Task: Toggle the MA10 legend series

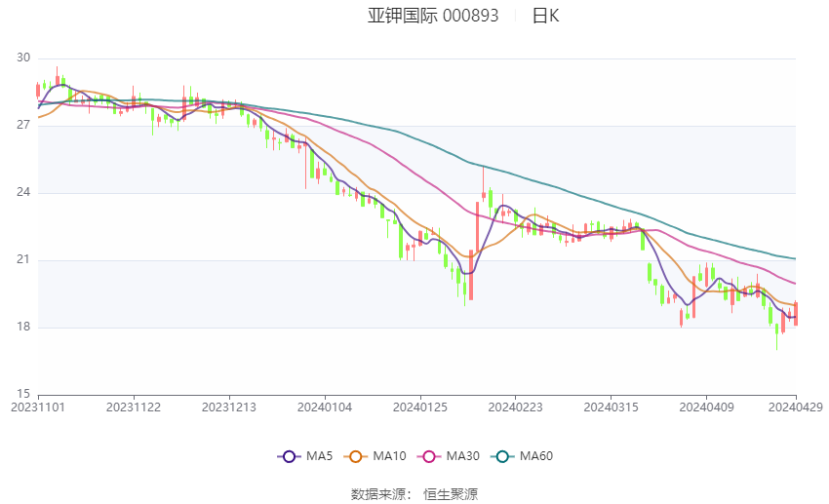Action: tap(375, 456)
